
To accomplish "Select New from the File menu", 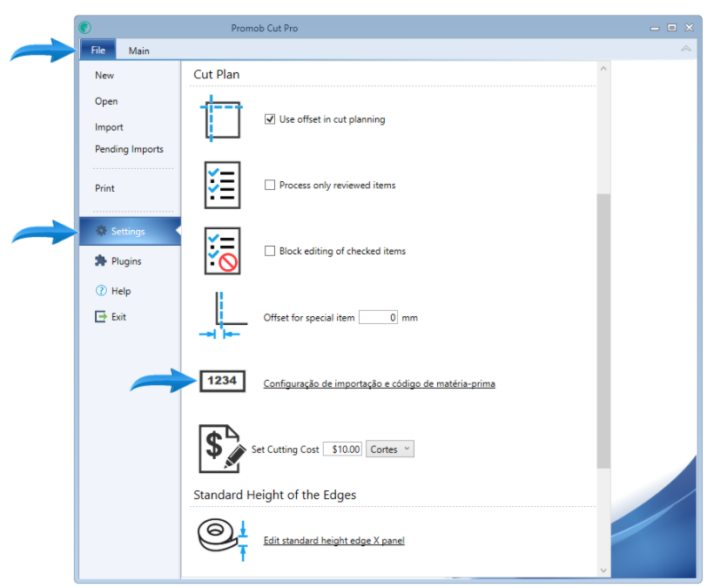I will coord(104,76).
